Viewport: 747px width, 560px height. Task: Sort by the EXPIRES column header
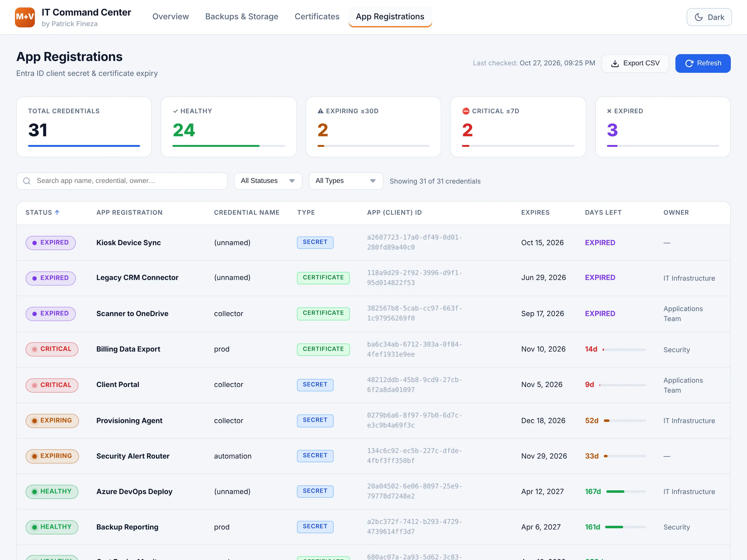coord(535,212)
